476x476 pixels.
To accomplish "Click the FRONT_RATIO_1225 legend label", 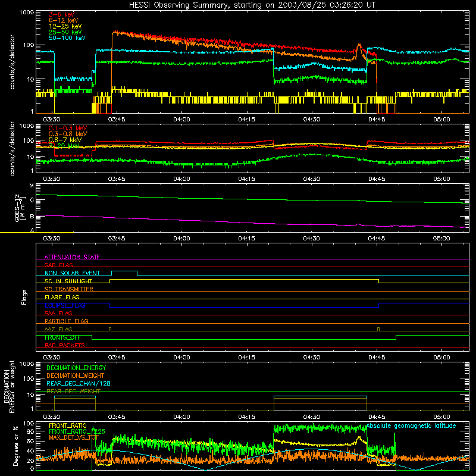I will point(77,431).
